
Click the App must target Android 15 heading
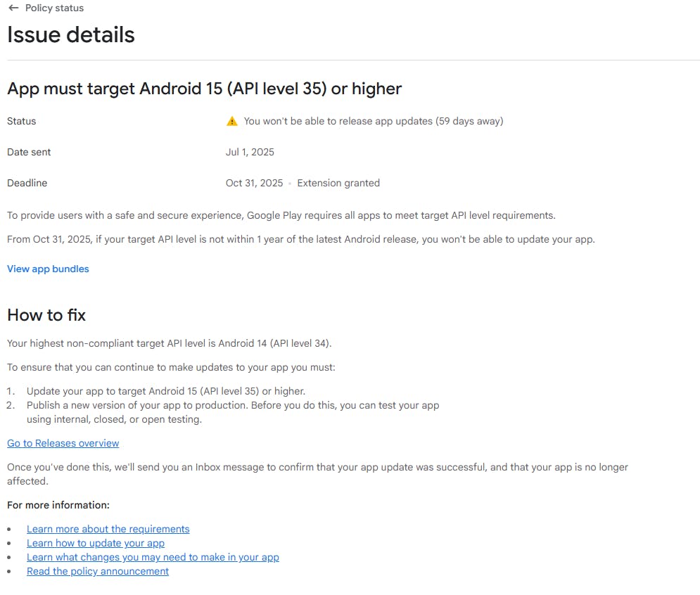tap(204, 89)
